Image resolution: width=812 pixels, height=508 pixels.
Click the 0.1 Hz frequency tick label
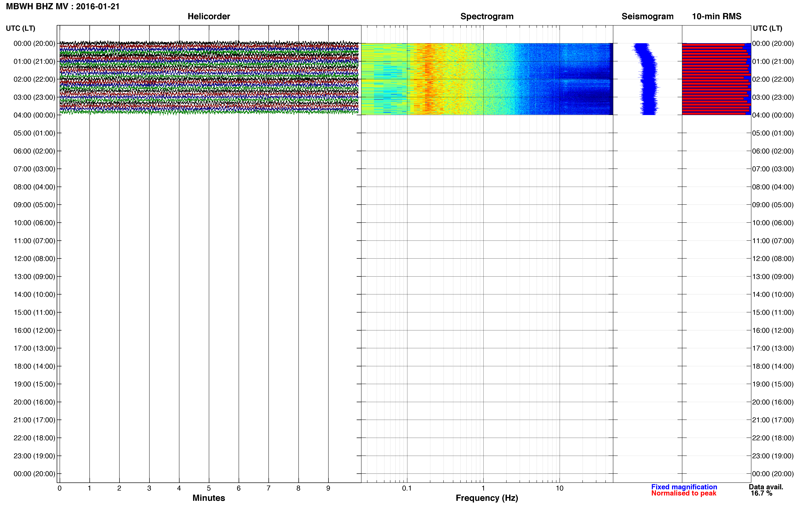pos(407,488)
